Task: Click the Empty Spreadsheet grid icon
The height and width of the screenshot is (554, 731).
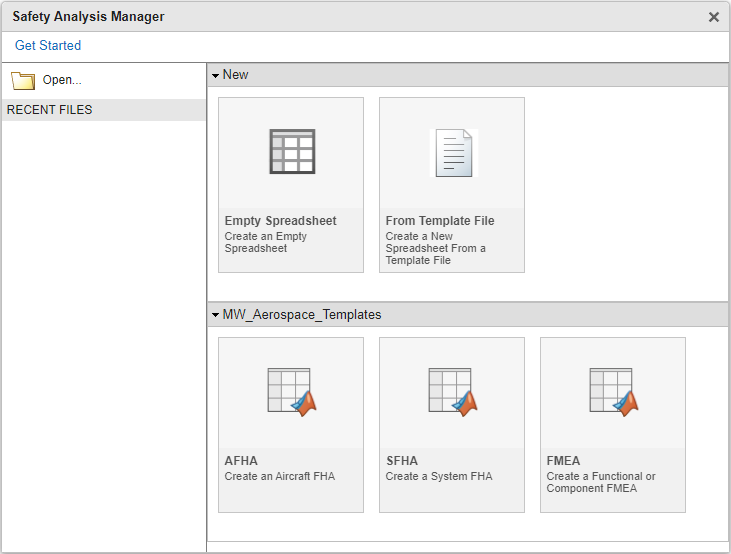Action: tap(292, 153)
